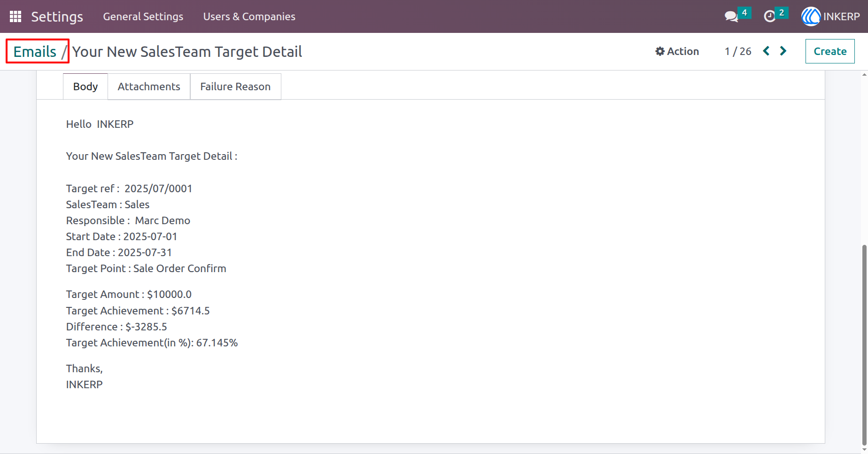
Task: Click the Settings app title
Action: pyautogui.click(x=57, y=16)
